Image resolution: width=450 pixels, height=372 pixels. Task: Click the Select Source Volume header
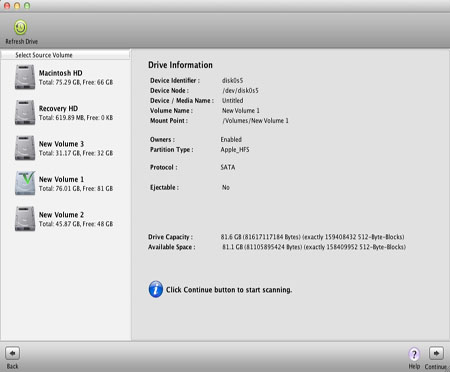(65, 55)
